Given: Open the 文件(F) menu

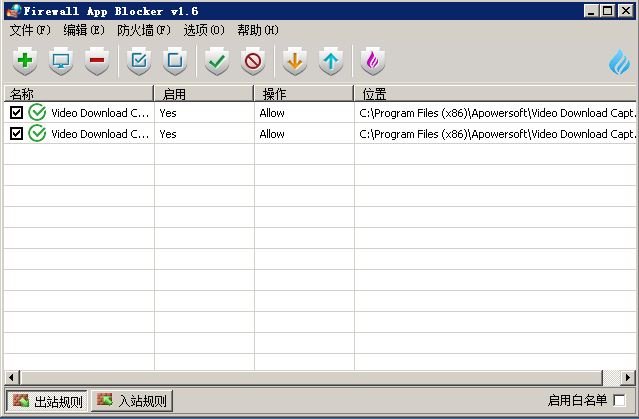Looking at the screenshot, I should 30,30.
